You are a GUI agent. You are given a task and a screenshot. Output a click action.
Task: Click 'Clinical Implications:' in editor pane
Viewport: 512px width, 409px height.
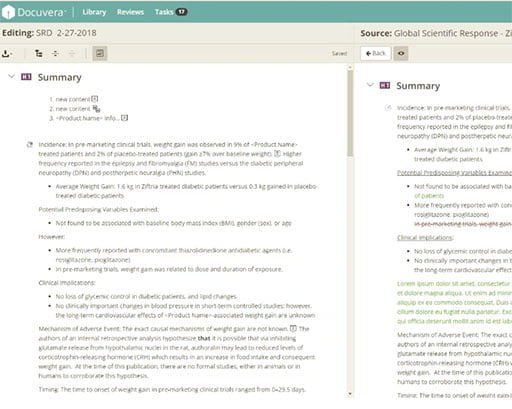(x=67, y=283)
